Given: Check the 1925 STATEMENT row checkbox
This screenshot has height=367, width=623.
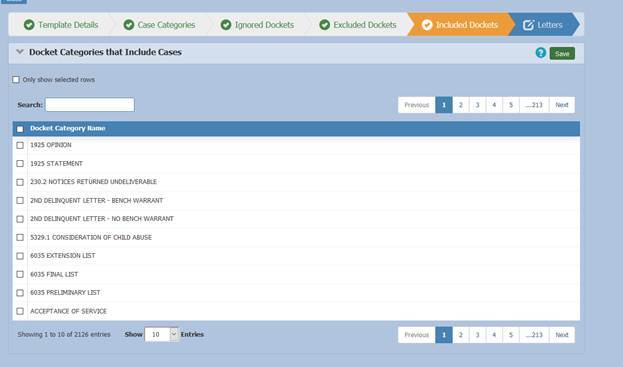Looking at the screenshot, I should (20, 164).
